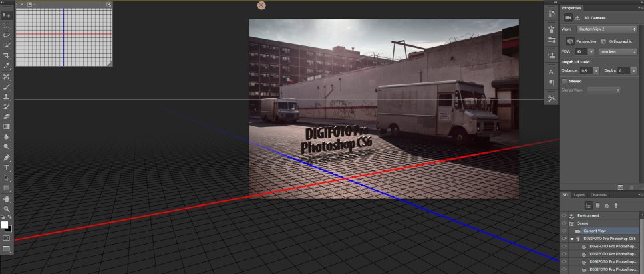Open the mm lens units dropdown
644x274 pixels.
point(618,52)
